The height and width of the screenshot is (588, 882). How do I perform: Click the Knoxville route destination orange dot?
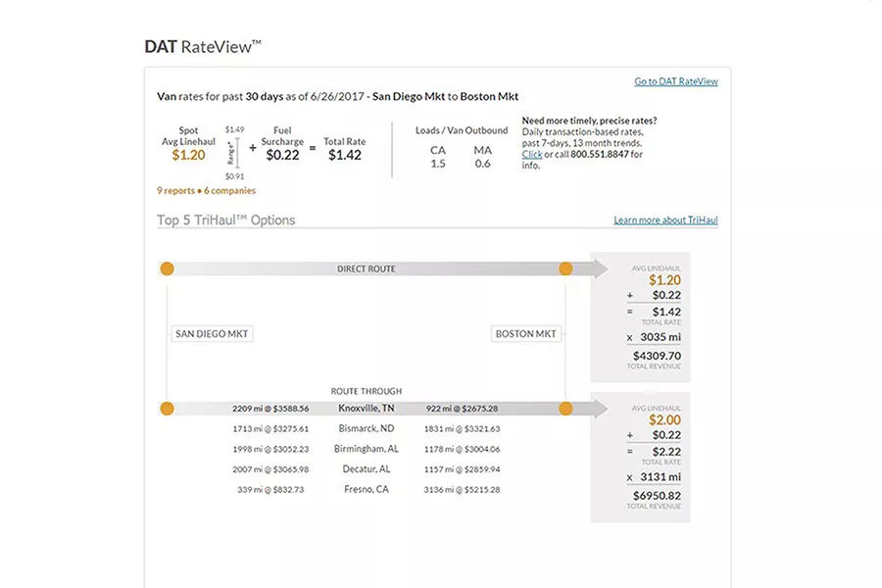[x=565, y=409]
